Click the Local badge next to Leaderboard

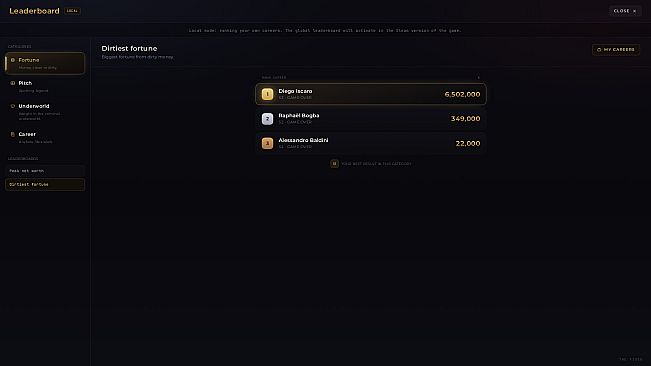[72, 11]
